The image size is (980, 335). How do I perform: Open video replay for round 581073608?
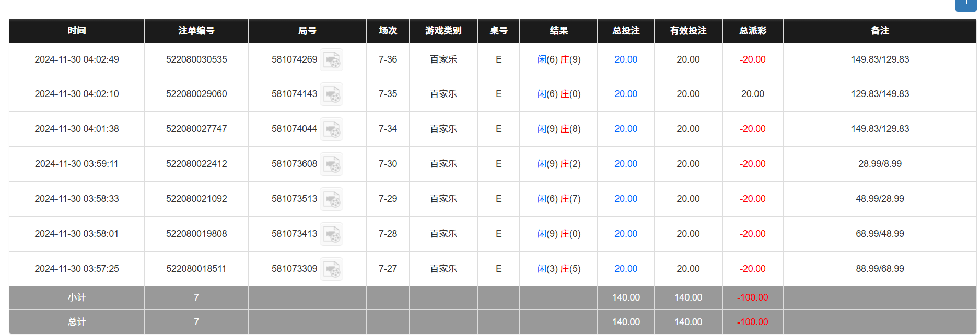(331, 164)
